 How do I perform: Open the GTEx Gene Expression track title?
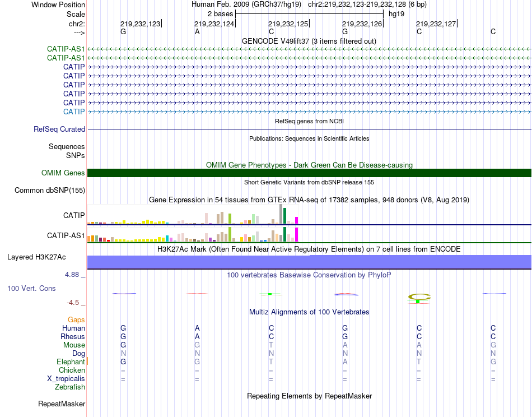pos(309,200)
